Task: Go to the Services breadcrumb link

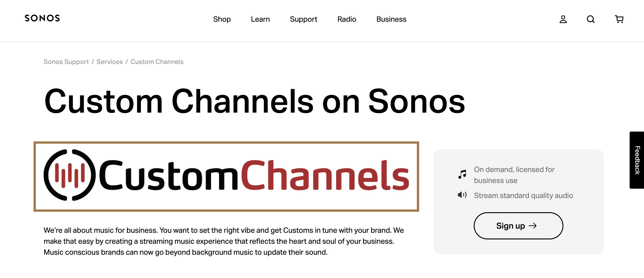Action: [110, 62]
